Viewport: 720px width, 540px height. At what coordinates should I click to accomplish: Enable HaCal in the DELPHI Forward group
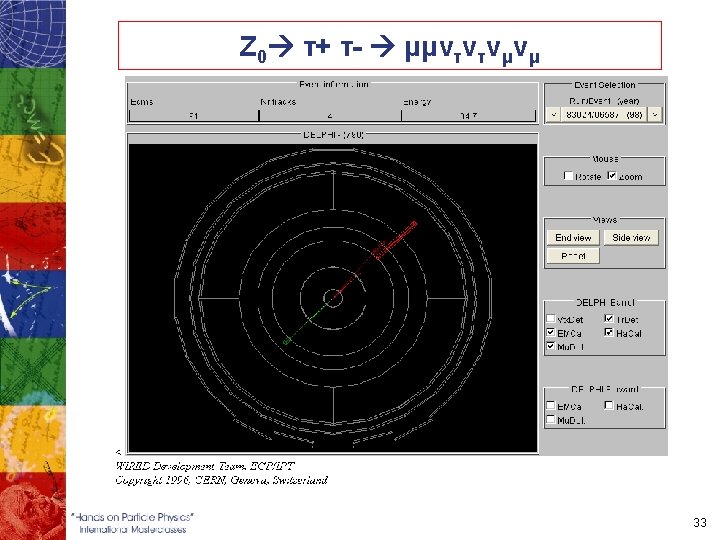609,405
